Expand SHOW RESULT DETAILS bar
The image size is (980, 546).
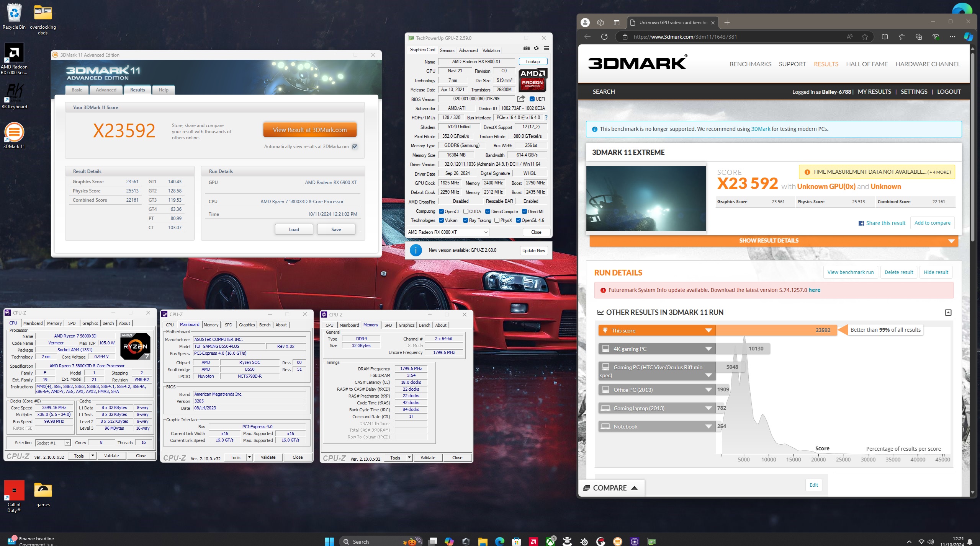click(x=774, y=241)
